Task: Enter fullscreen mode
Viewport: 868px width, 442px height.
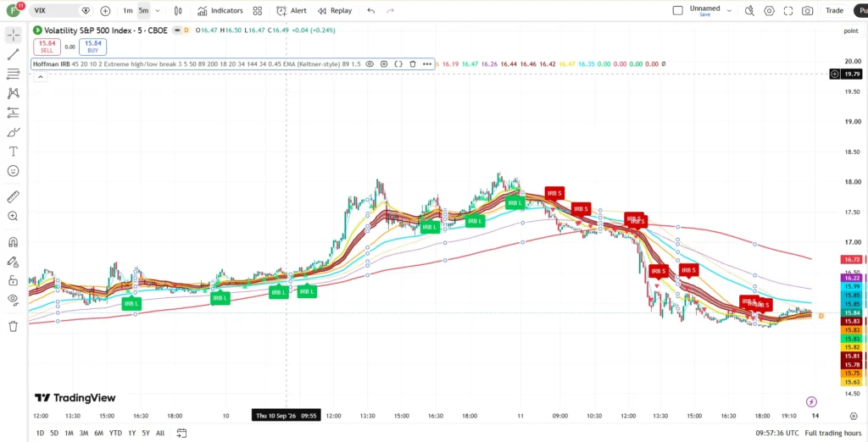Action: (788, 10)
